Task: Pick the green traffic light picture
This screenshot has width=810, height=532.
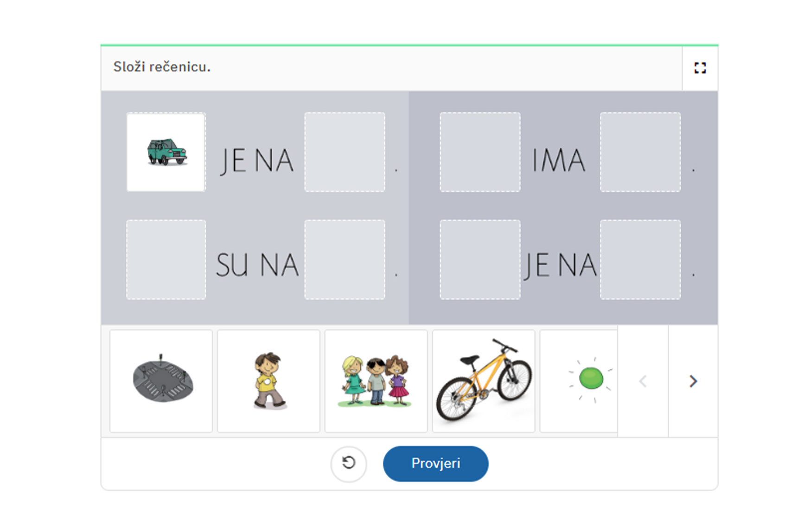Action: [579, 381]
